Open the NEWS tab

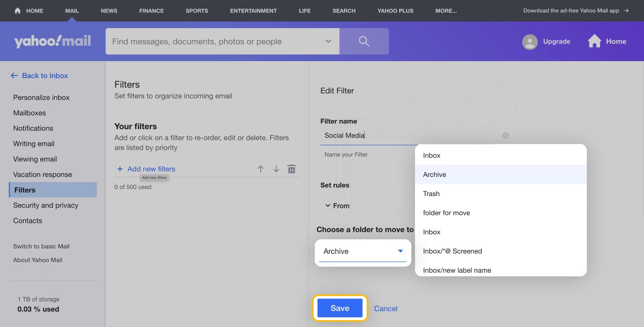(109, 10)
